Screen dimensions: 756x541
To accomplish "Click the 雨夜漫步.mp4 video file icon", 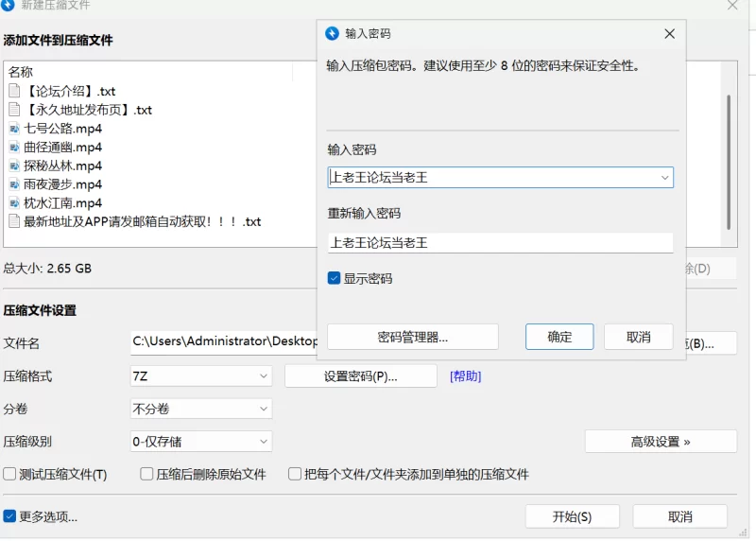I will pos(14,184).
